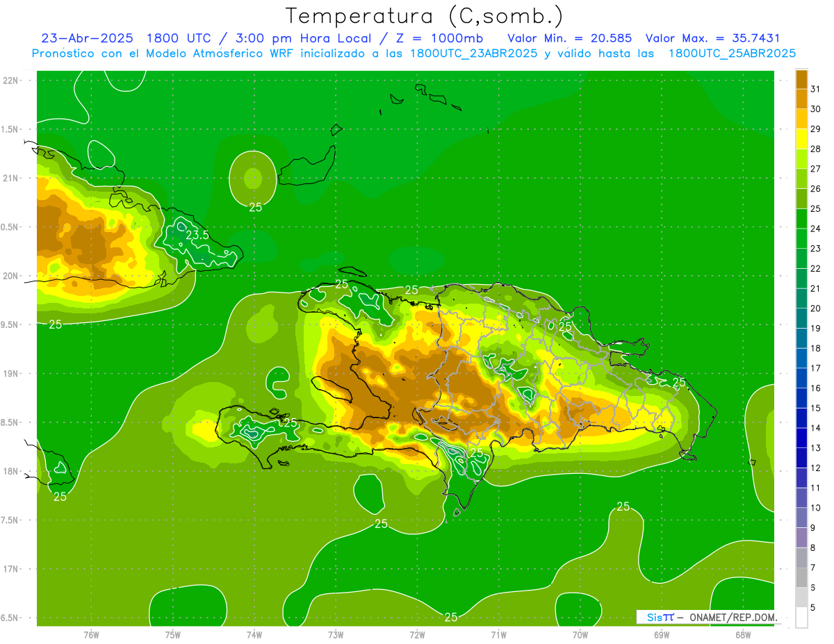Click the green swatch between 23 and 24
This screenshot has height=644, width=834.
[x=801, y=239]
